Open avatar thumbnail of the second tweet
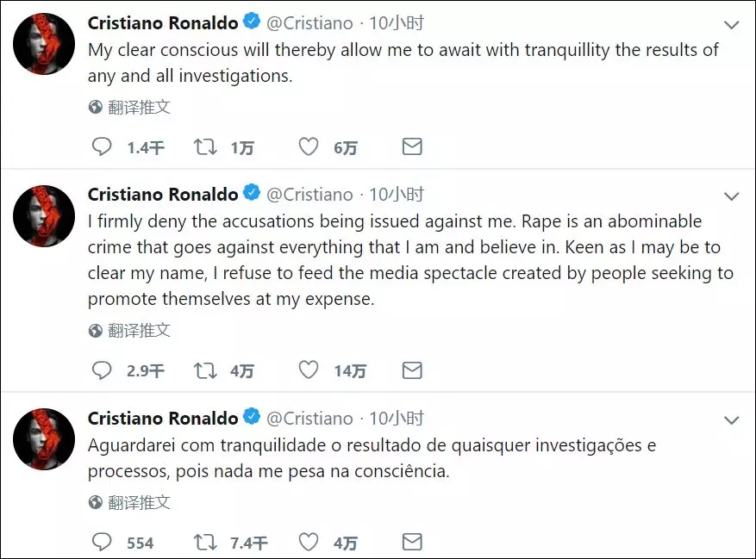756x559 pixels. [44, 216]
